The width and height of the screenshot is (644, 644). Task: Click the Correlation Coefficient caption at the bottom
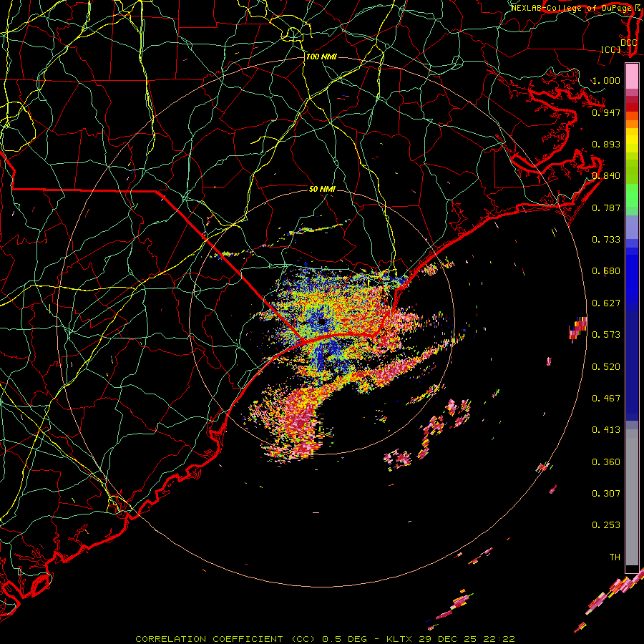[x=325, y=639]
